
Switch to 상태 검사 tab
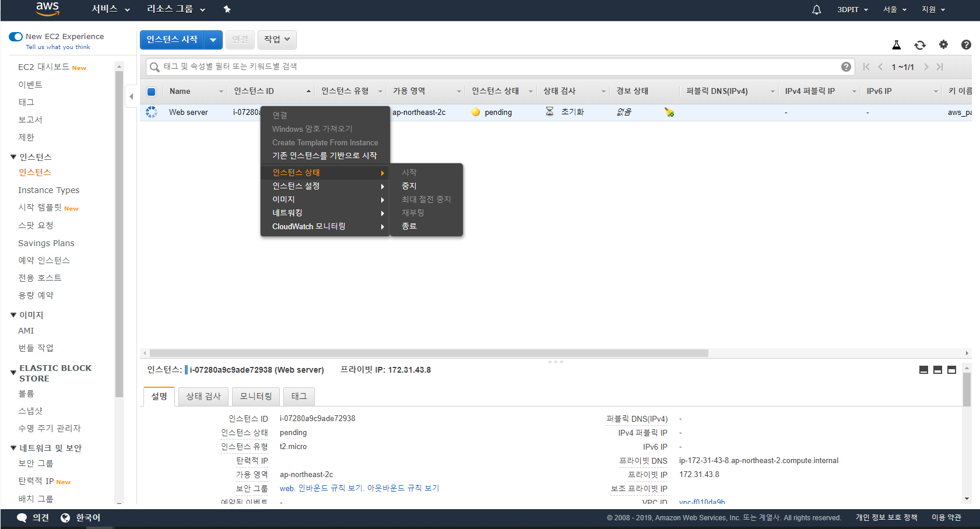pos(203,397)
